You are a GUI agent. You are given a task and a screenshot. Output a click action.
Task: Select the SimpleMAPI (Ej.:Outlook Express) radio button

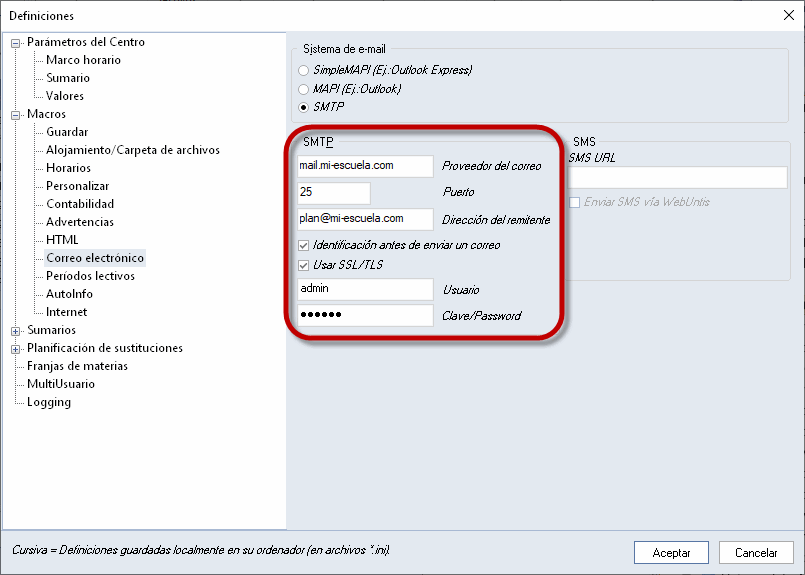303,70
